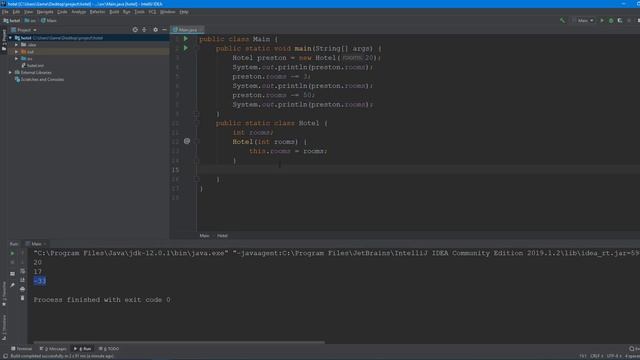Expand the External Libraries node
Viewport: 640px width, 360px height.
(11, 73)
